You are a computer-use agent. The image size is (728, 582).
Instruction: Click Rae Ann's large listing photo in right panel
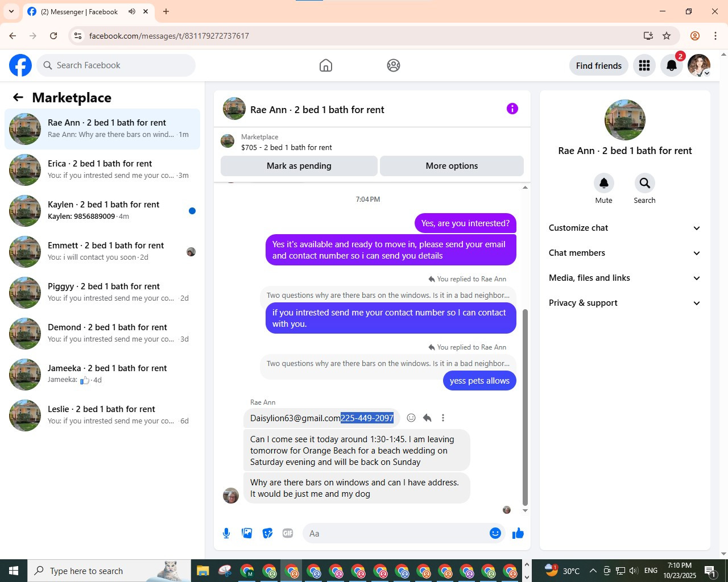pos(625,120)
